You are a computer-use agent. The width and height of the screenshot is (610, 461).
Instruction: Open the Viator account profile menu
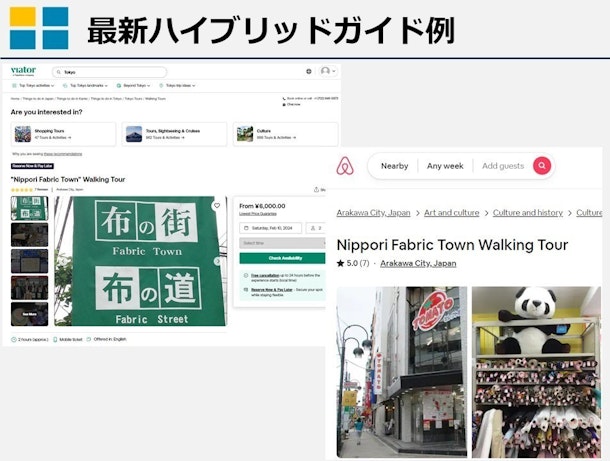[x=326, y=72]
